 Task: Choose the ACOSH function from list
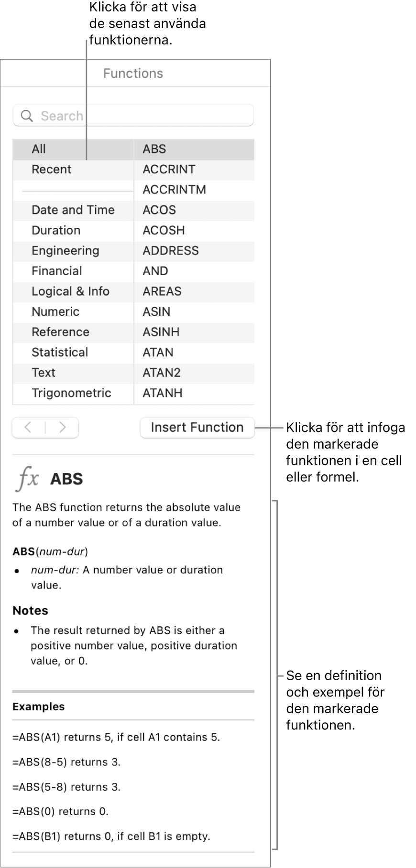tap(164, 230)
